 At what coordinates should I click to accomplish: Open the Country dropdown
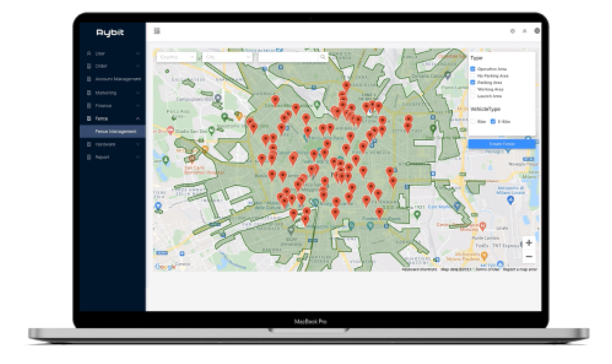176,57
